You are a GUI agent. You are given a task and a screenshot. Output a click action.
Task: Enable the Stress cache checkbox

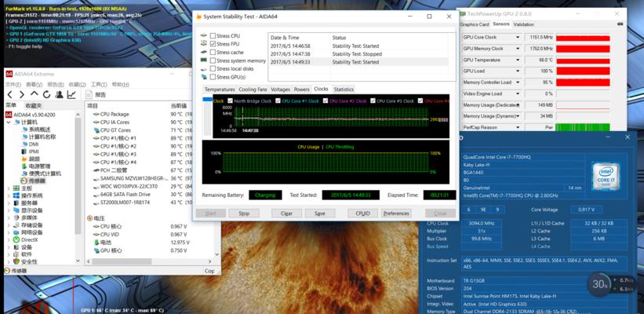coord(213,52)
